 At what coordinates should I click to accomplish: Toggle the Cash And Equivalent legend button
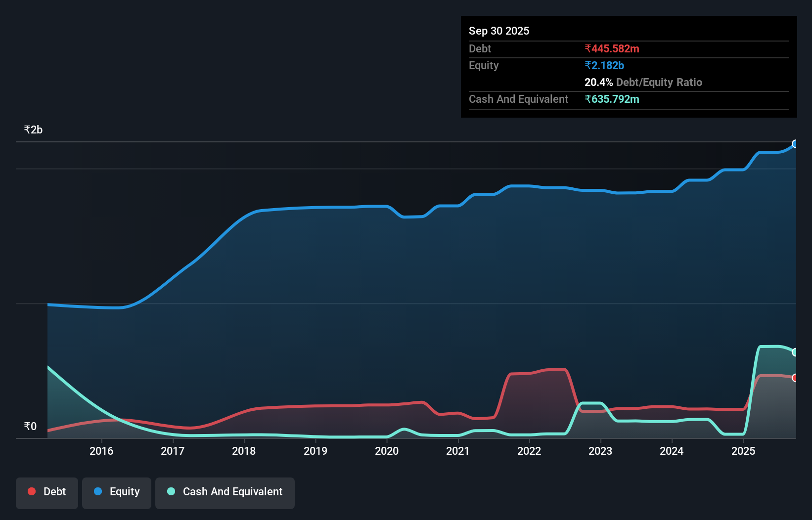pyautogui.click(x=225, y=493)
